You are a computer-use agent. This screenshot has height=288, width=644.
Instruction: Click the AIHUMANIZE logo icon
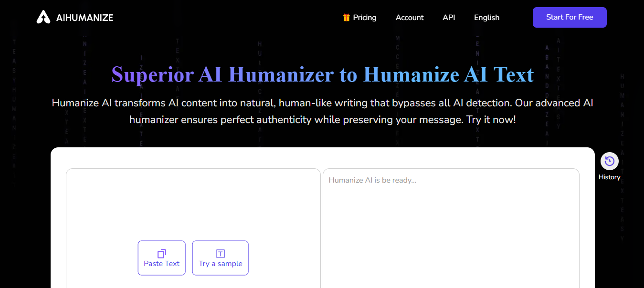43,17
